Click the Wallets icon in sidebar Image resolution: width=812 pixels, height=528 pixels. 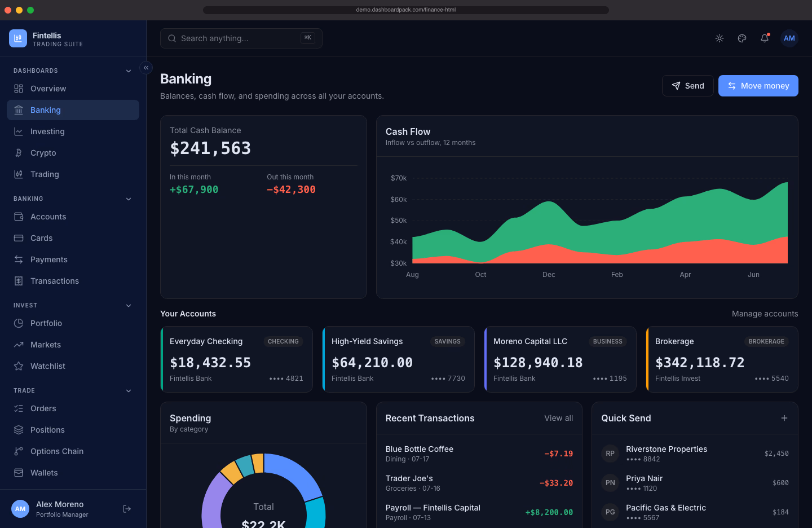(19, 473)
